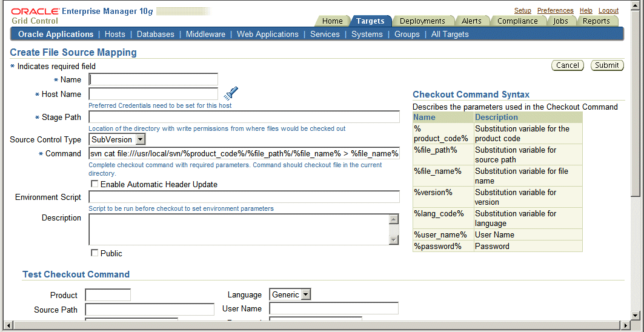Click the Name column header
This screenshot has width=644, height=332.
(x=443, y=117)
